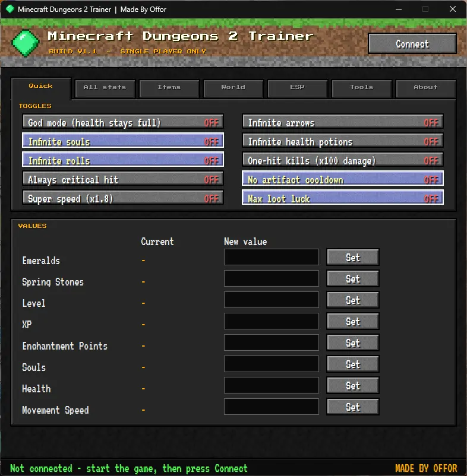Click the 'Current' column header
Viewport: 467px width, 476px height.
click(x=157, y=242)
